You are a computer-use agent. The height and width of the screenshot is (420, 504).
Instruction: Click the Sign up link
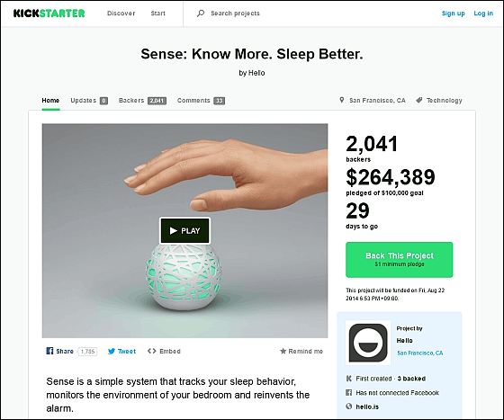pos(454,13)
